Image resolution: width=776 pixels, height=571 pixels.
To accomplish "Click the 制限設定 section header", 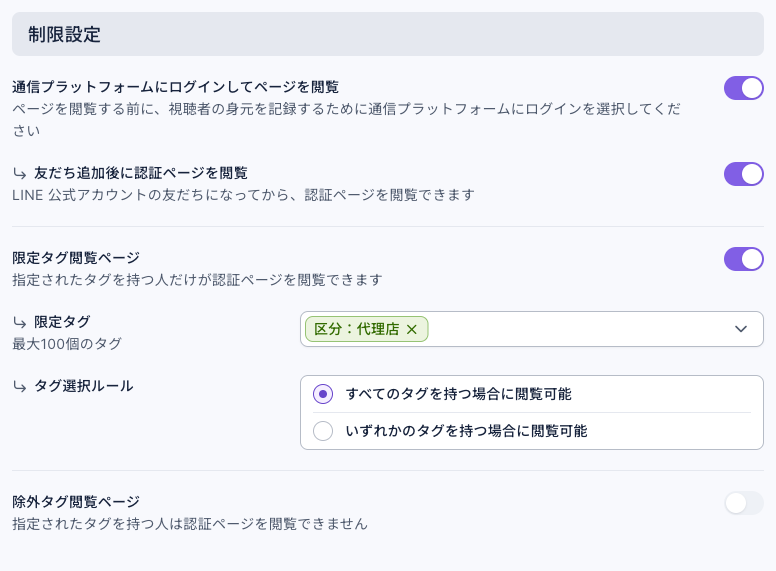I will coord(388,34).
